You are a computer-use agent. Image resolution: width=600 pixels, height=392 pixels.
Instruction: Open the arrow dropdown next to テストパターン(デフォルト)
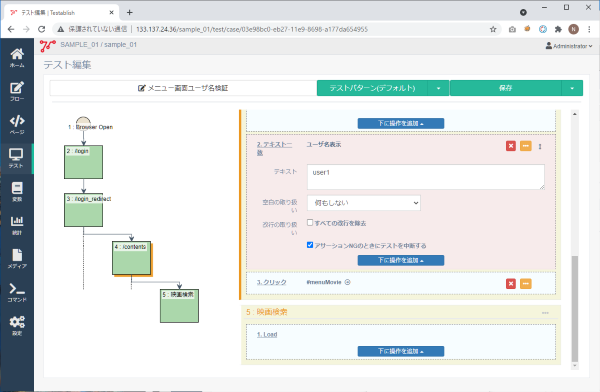point(438,88)
